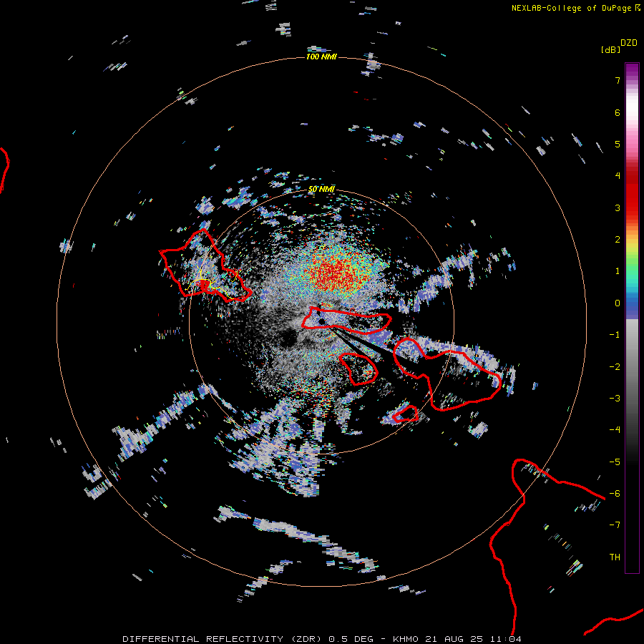Click the -4 value on the color scale

coord(615,430)
